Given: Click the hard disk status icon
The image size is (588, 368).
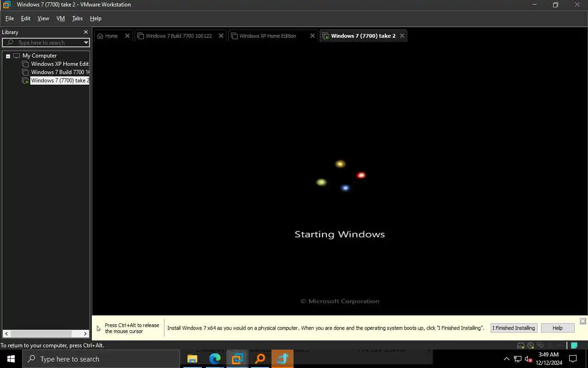Looking at the screenshot, I should point(520,345).
